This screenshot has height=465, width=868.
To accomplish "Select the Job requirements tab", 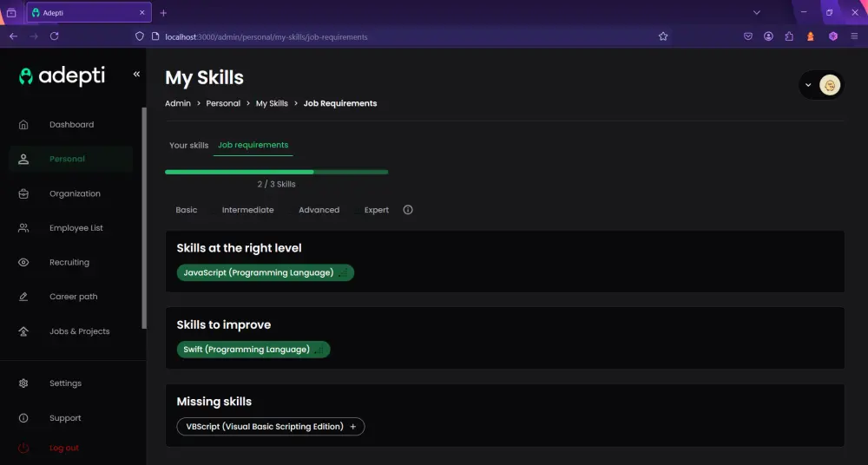I will [253, 145].
